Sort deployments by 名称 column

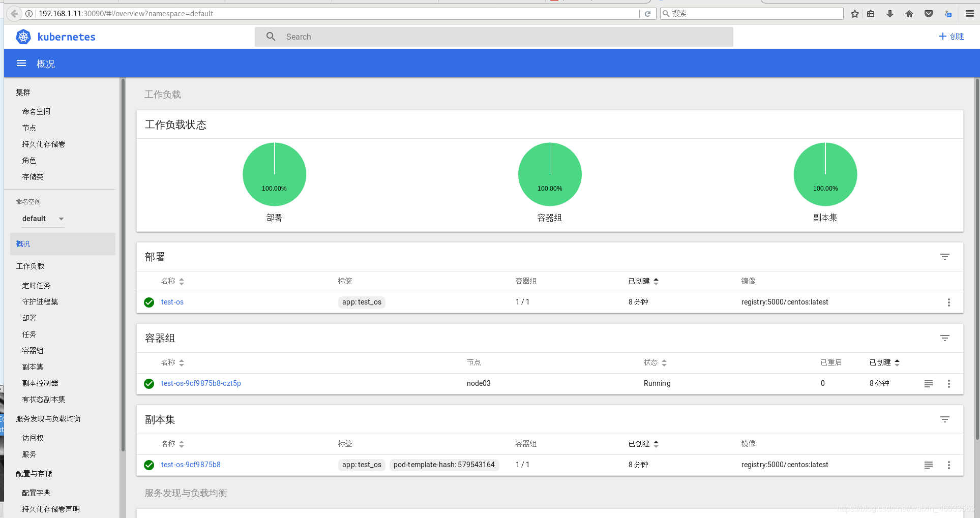point(172,281)
